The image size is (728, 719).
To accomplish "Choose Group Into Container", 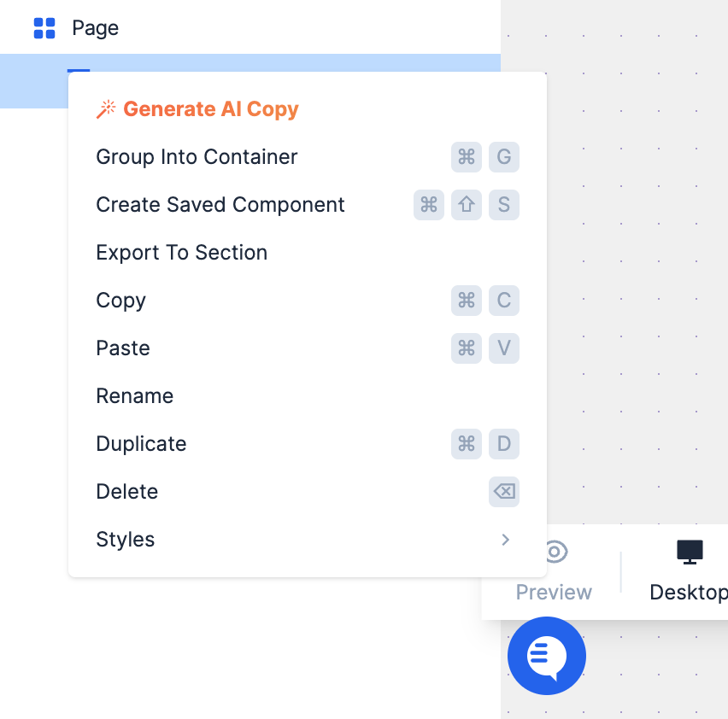I will point(197,157).
